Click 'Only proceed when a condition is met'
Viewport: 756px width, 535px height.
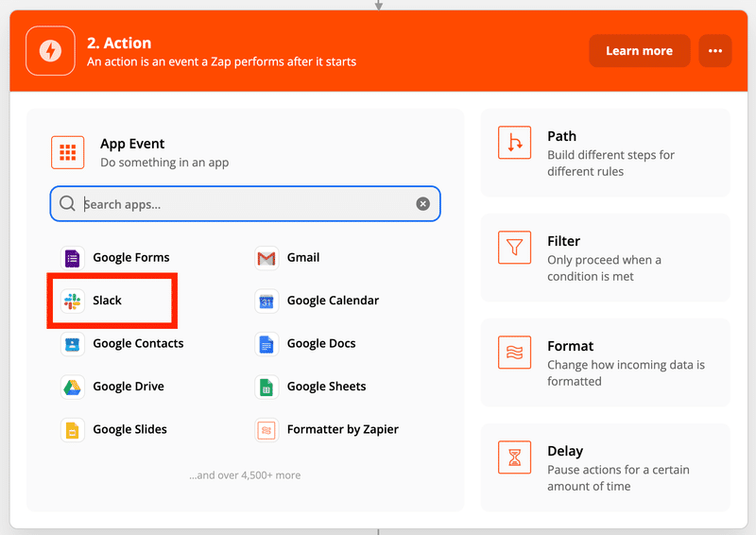tap(604, 267)
